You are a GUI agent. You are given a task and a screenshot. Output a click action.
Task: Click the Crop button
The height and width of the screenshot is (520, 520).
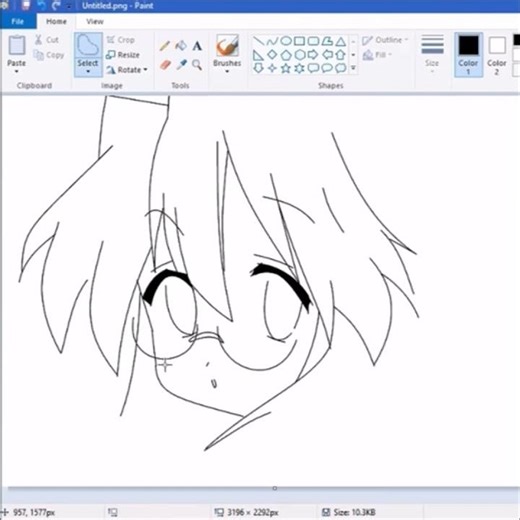click(121, 40)
